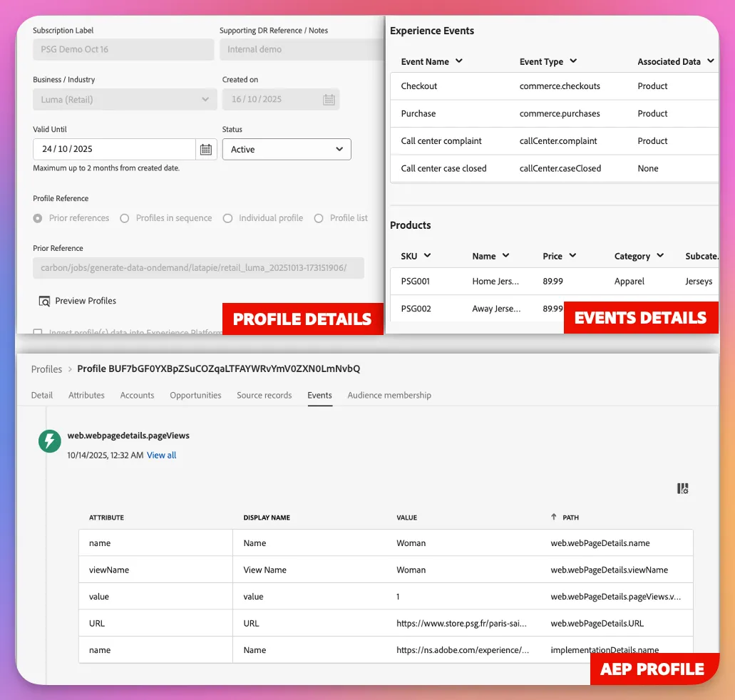Click the Call center complaint row name
The width and height of the screenshot is (735, 700).
point(441,140)
